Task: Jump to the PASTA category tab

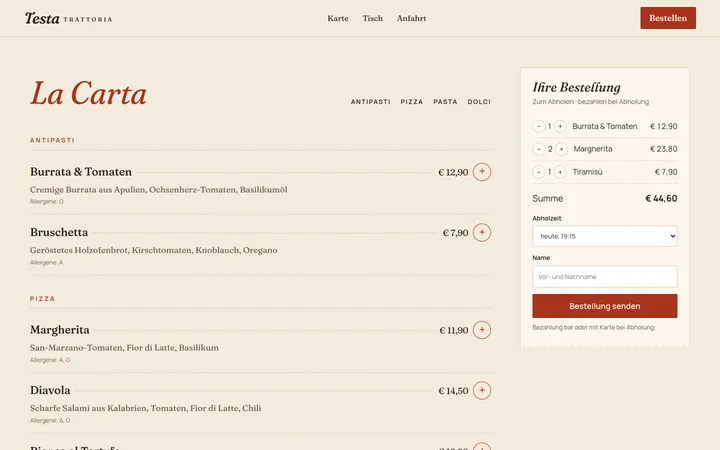Action: 445,101
